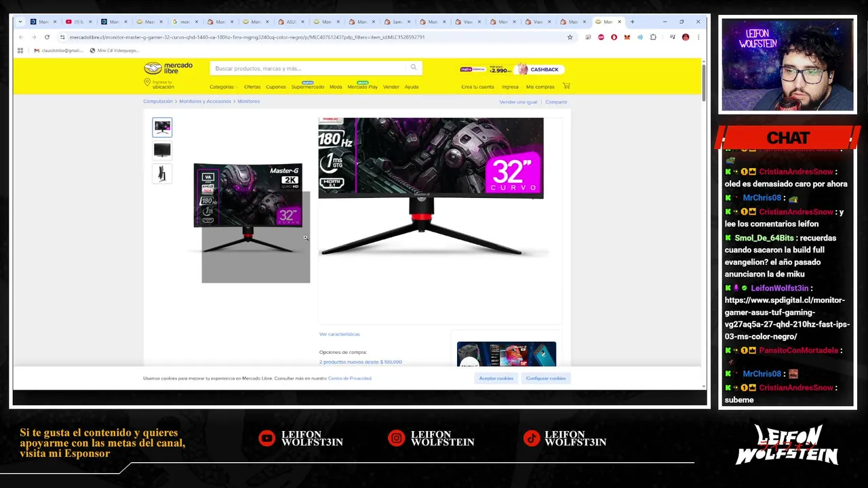The width and height of the screenshot is (868, 488).
Task: Click Computación breadcrumb
Action: pos(158,101)
